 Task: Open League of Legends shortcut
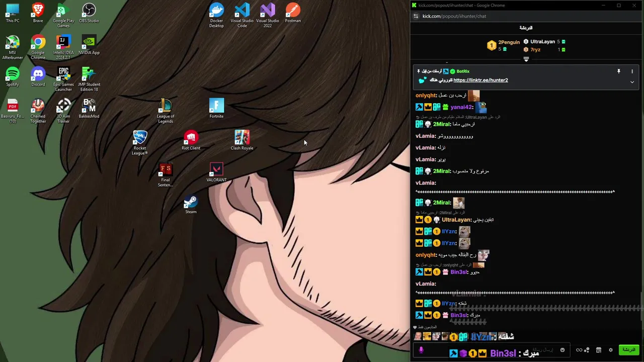166,111
